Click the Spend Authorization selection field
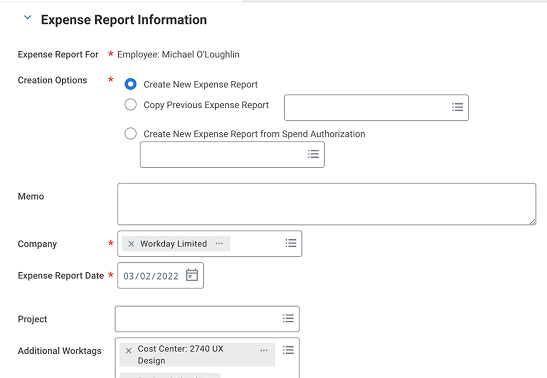Image resolution: width=547 pixels, height=378 pixels. tap(232, 154)
